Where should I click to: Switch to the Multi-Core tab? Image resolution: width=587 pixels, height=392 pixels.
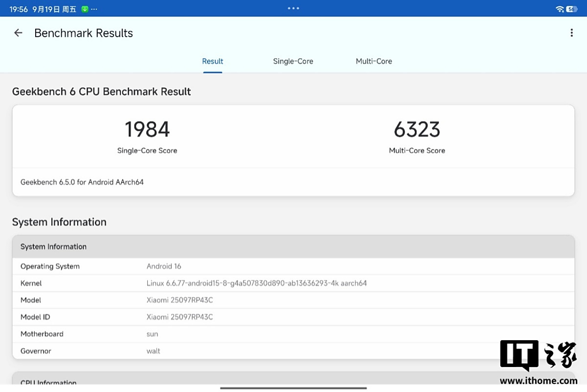point(374,61)
